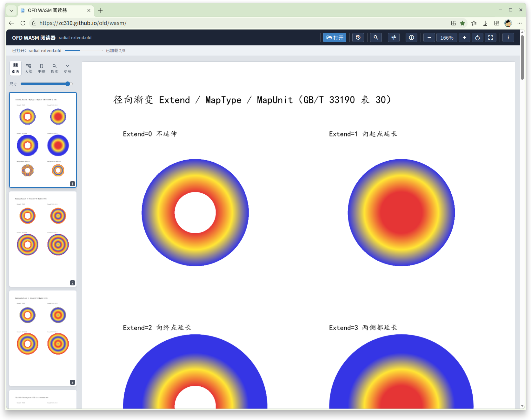The width and height of the screenshot is (531, 420).
Task: Click the main window vertical scrollbar
Action: click(522, 57)
